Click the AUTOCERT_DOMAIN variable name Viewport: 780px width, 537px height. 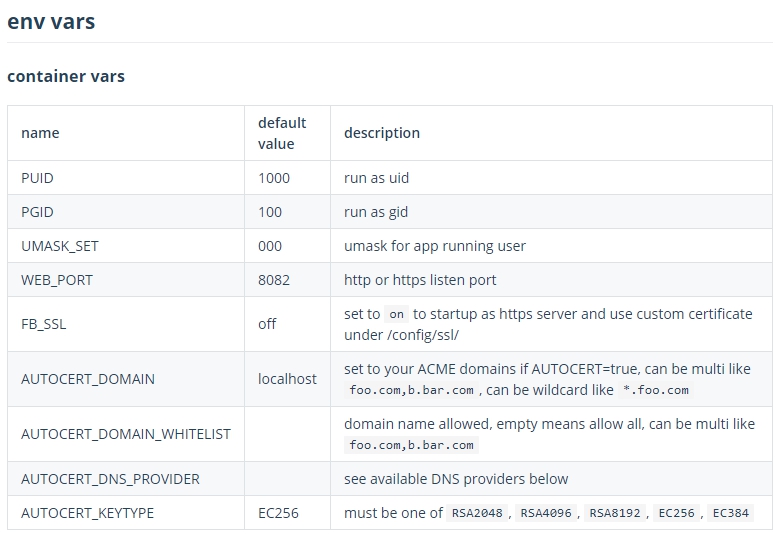(x=88, y=379)
